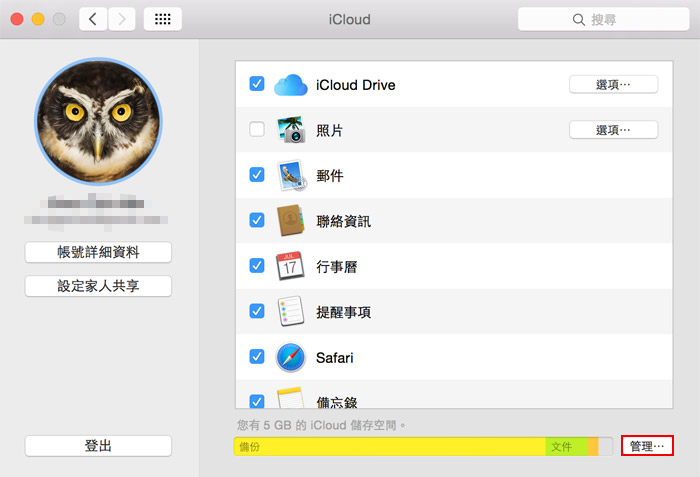Click the Safari compass icon
Image resolution: width=700 pixels, height=477 pixels.
(x=291, y=357)
